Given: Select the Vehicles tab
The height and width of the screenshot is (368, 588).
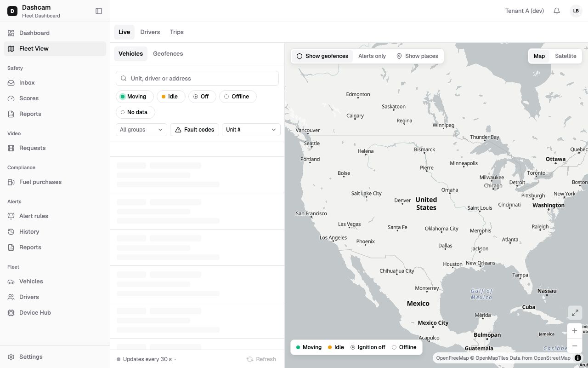Looking at the screenshot, I should (x=131, y=54).
